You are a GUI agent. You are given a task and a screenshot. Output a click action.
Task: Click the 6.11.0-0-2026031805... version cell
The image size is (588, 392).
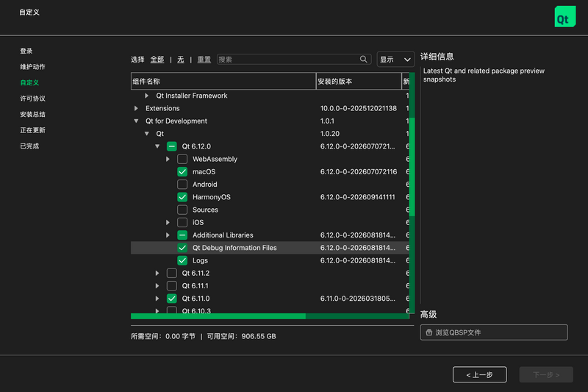[x=357, y=299]
